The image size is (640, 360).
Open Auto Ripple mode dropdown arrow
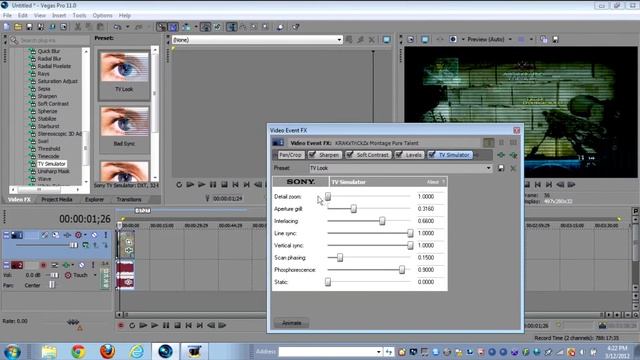coord(196,27)
